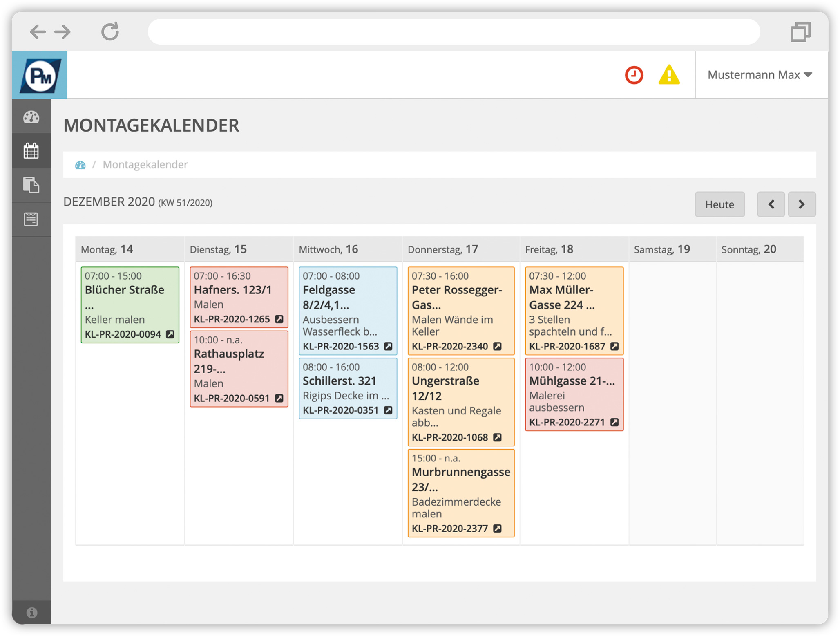The height and width of the screenshot is (636, 840).
Task: Expand the Mustermann Max user dropdown
Action: [760, 75]
